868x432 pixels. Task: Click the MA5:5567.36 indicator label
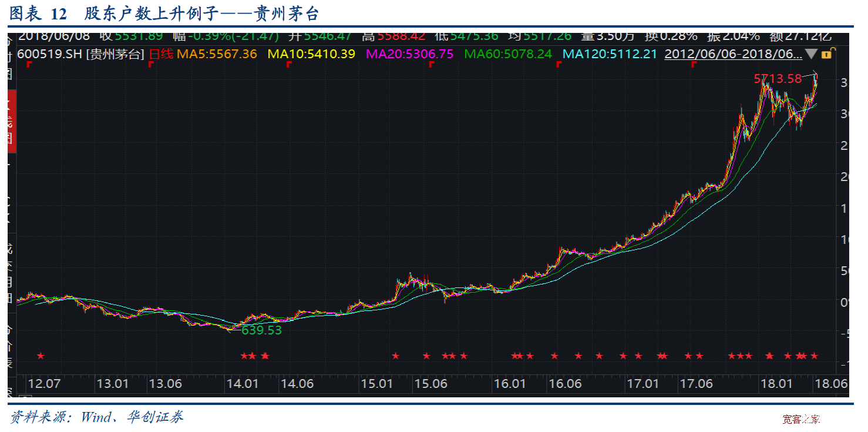[x=217, y=54]
